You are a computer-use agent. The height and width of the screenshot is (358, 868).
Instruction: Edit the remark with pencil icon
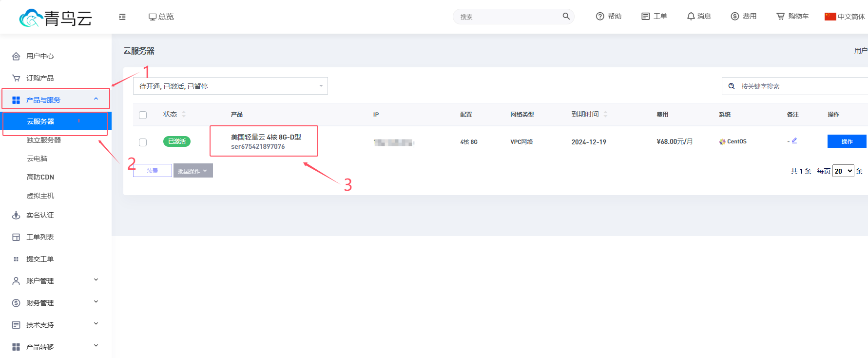coord(794,140)
